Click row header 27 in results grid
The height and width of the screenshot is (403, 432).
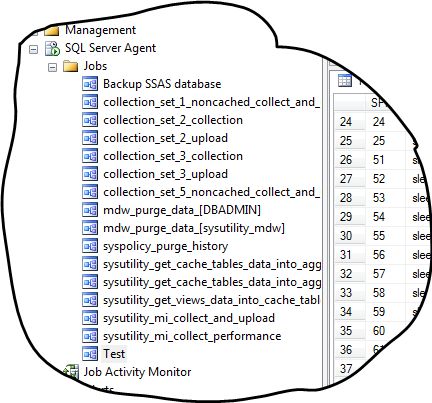[349, 179]
